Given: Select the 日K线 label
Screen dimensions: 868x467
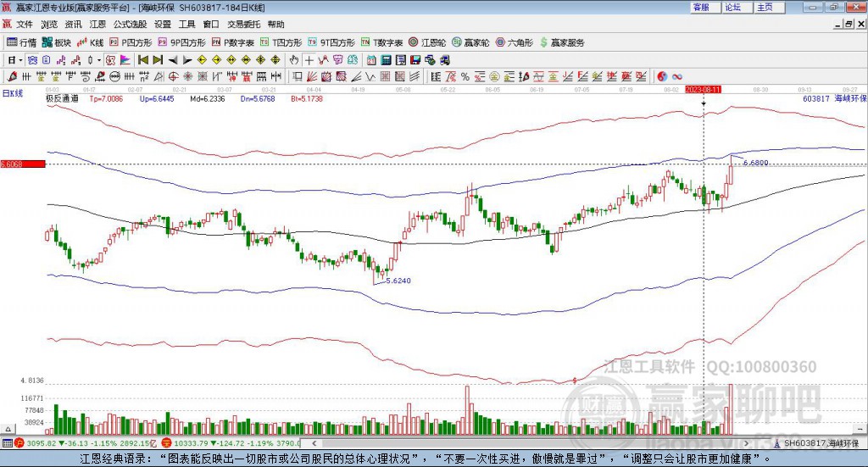Looking at the screenshot, I should [13, 93].
